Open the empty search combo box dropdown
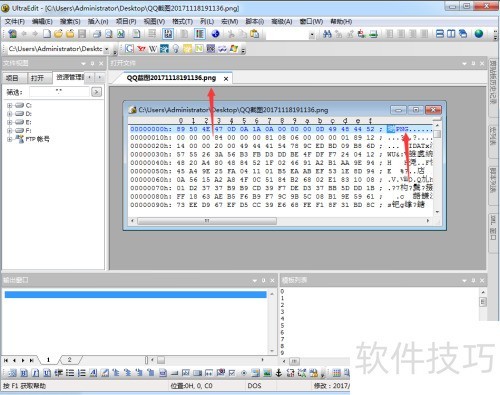Screen dimensions: 500x395 tap(312, 34)
